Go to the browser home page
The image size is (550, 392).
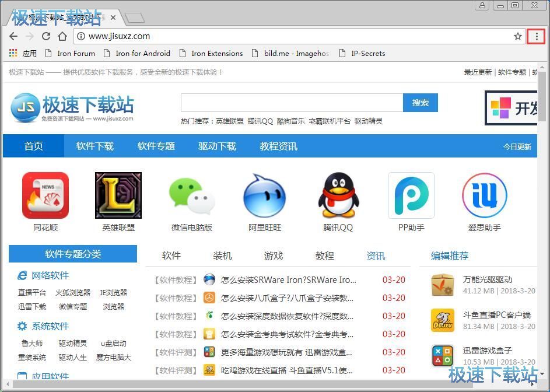[63, 36]
